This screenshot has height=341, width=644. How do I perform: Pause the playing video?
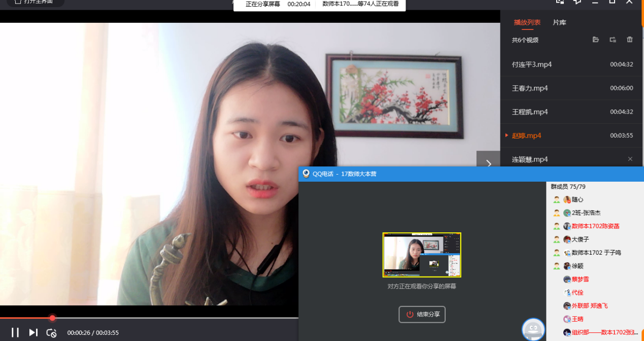point(15,332)
